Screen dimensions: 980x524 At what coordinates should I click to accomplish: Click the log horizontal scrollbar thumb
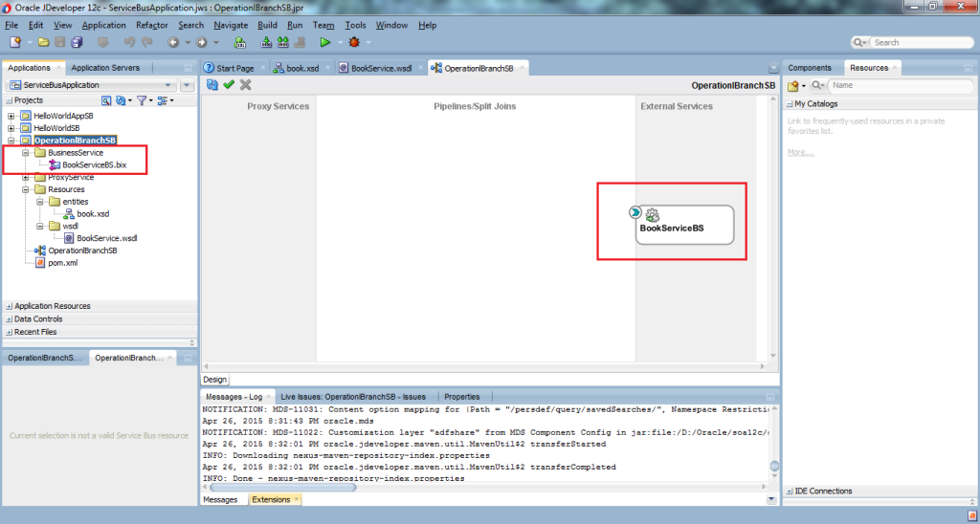pos(283,487)
